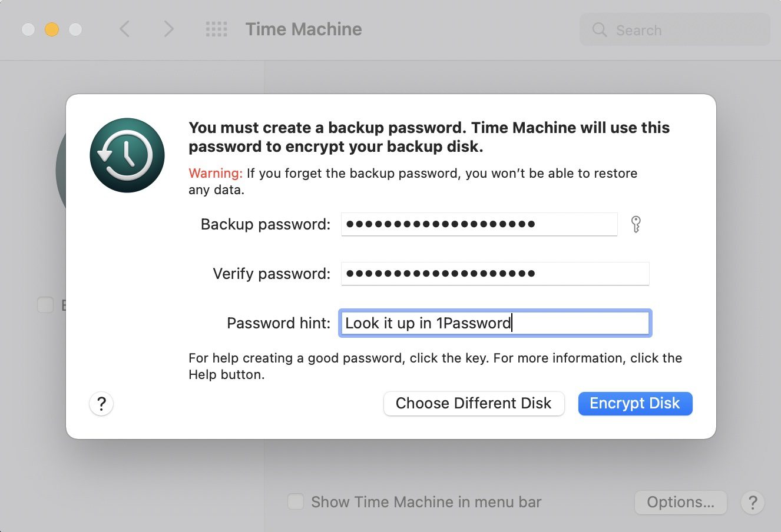Screen dimensions: 781x532
Task: Click the key icon for password assistant
Action: 636,224
